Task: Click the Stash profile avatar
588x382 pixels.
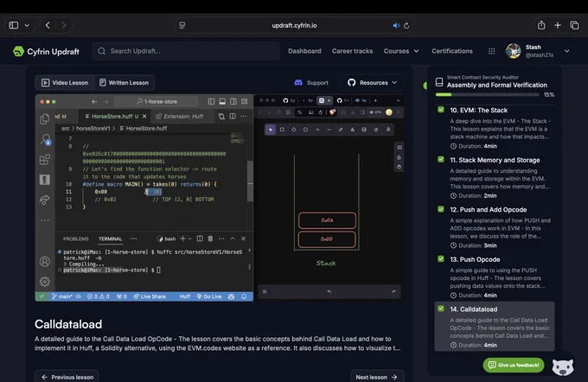Action: pyautogui.click(x=513, y=51)
